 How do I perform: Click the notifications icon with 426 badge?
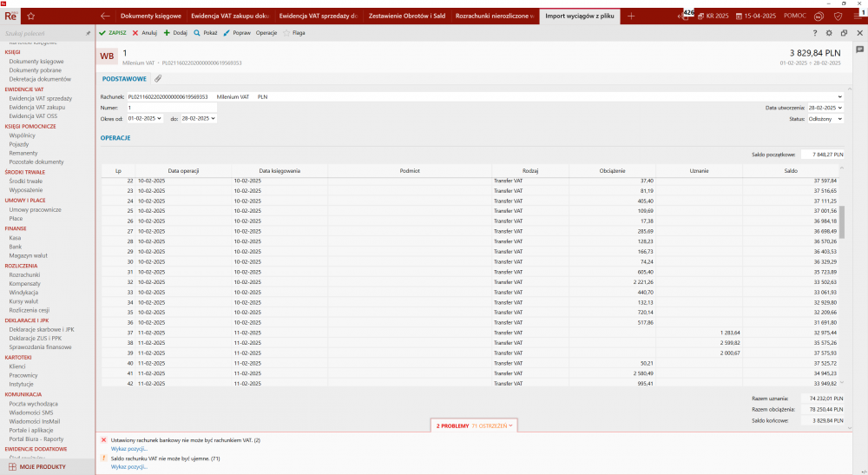(686, 16)
